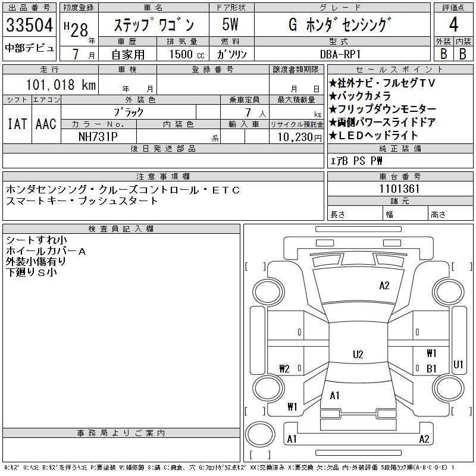
Task: Select the スマートキー・プッシュスタート note
Action: pos(82,201)
